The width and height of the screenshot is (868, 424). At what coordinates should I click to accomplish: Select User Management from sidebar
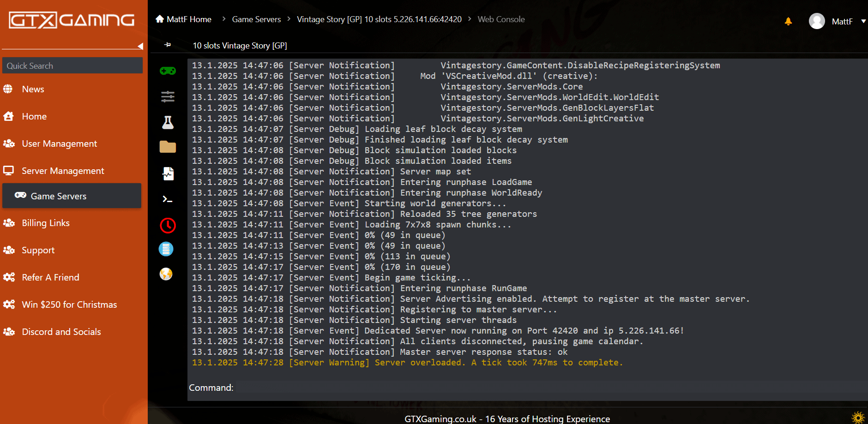tap(59, 143)
